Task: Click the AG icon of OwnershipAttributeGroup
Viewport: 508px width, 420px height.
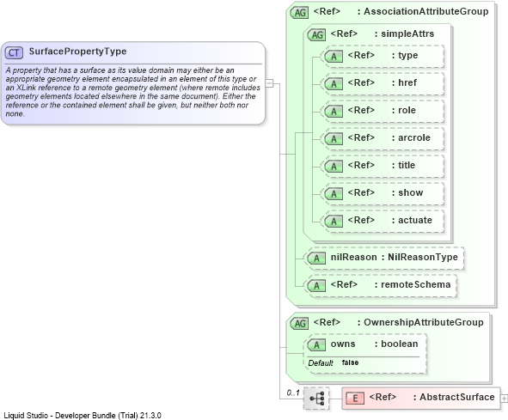Action: pos(300,324)
